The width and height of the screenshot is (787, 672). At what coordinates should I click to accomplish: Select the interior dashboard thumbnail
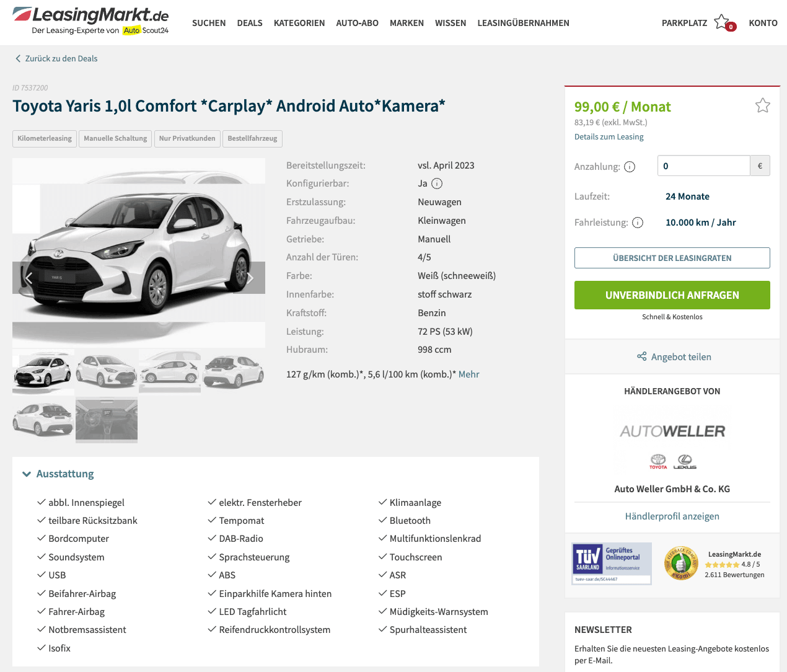click(x=107, y=420)
